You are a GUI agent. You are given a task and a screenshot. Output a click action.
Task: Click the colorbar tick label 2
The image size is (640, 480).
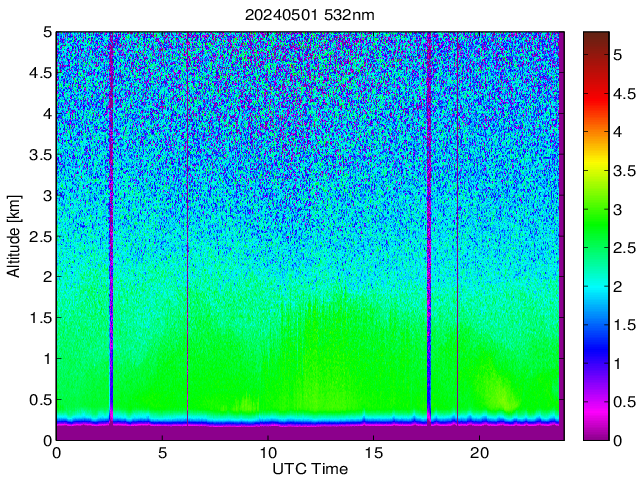pos(618,287)
